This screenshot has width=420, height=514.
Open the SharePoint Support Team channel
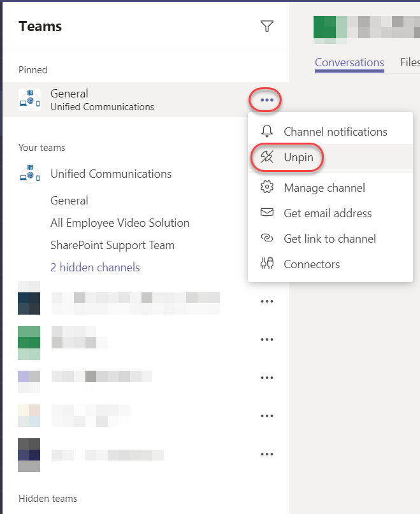pos(114,245)
